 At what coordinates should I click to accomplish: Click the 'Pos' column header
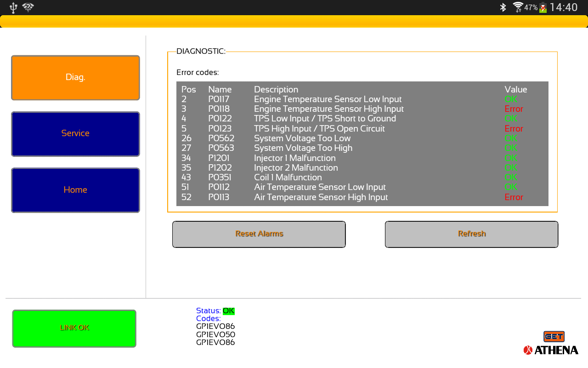[188, 90]
